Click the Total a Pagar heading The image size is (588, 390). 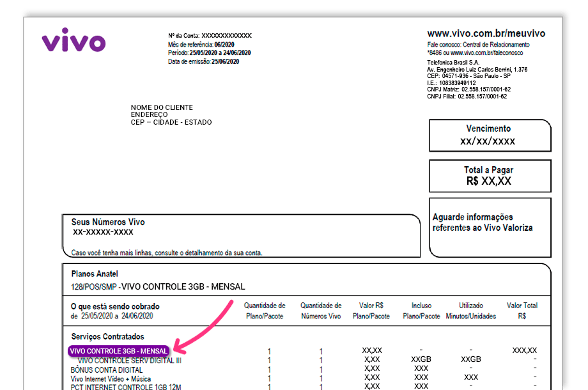tap(488, 170)
